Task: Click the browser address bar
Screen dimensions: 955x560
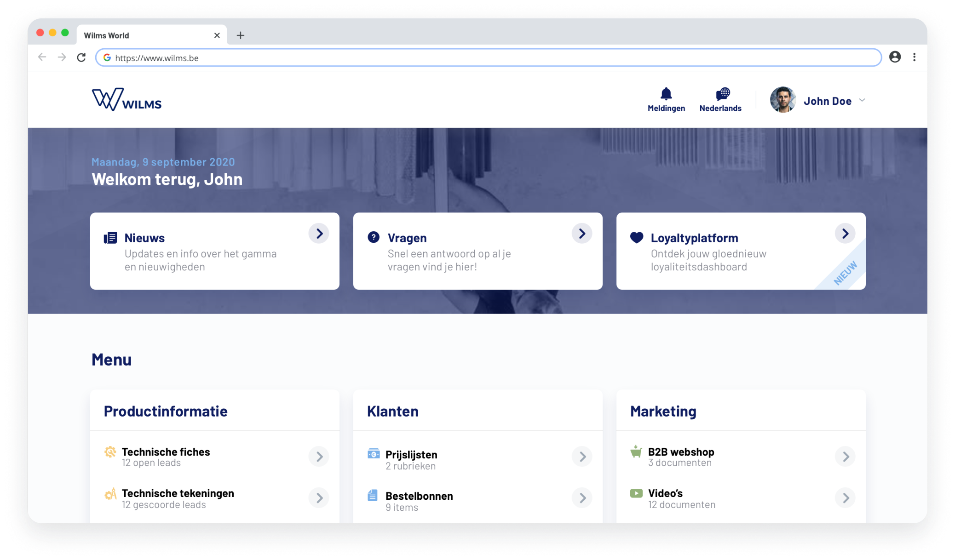Action: point(488,58)
